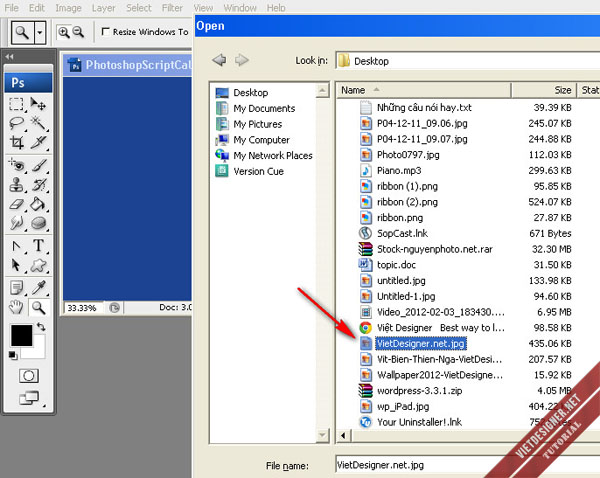The width and height of the screenshot is (600, 478).
Task: Select the Sponge tool
Action: [x=39, y=223]
